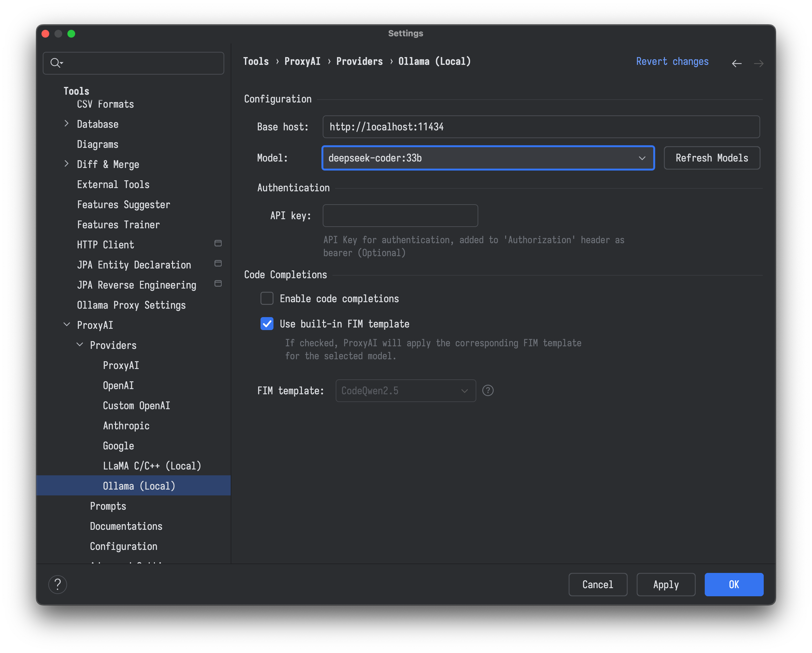
Task: Click project-level icon beside JPA Entity Declaration
Action: coord(218,263)
